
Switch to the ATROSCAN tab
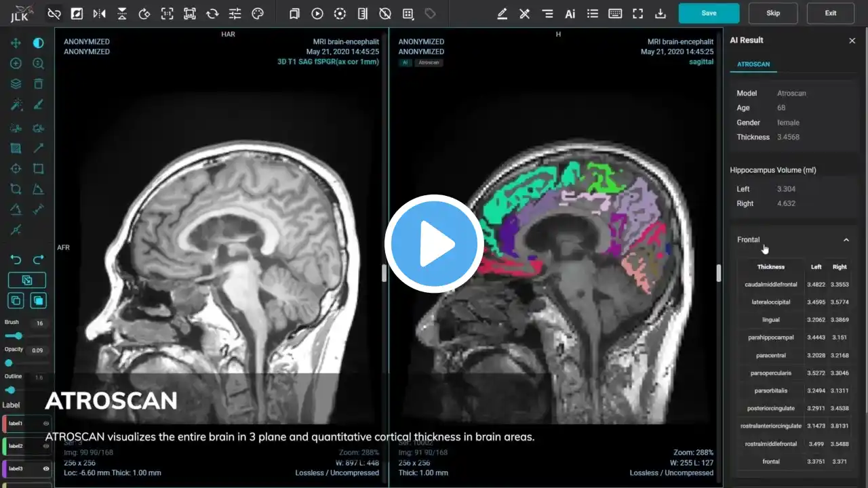753,64
